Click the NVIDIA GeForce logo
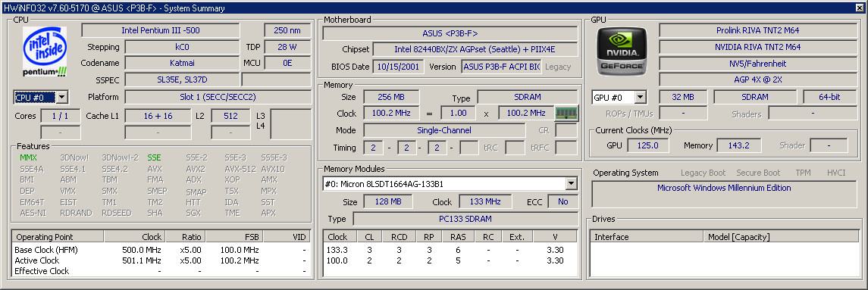This screenshot has height=290, width=868. 622,51
